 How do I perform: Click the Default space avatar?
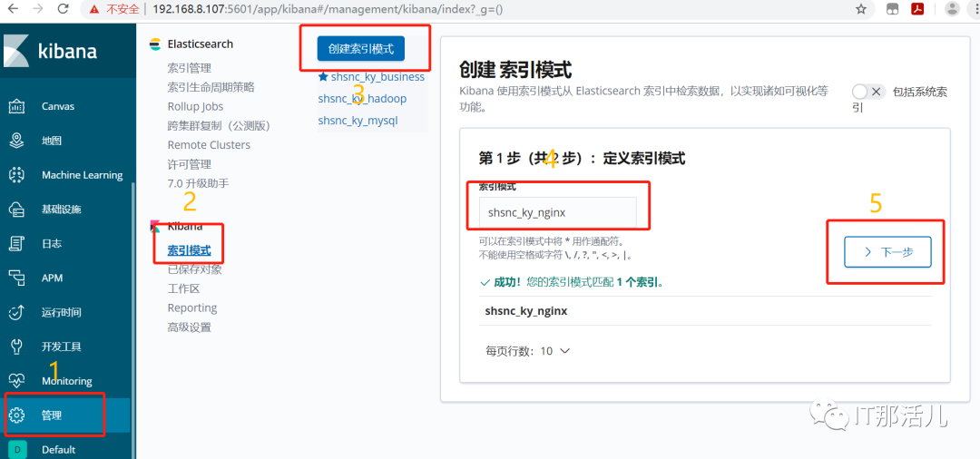click(16, 449)
